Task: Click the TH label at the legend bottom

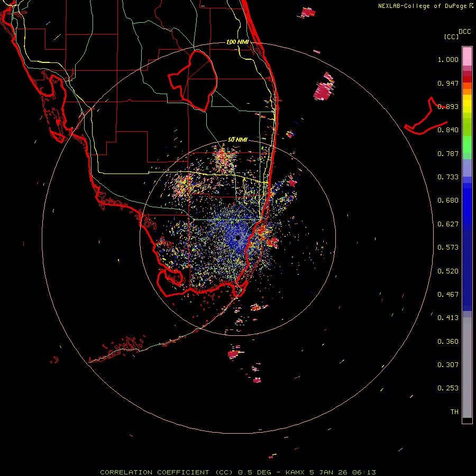Action: [454, 412]
